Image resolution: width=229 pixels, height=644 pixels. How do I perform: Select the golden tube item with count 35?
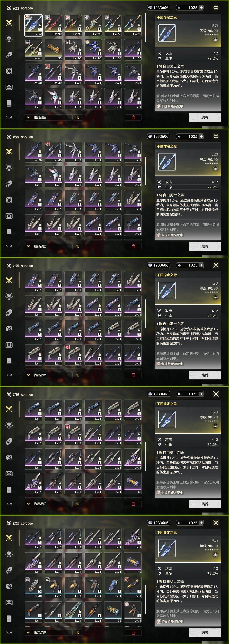point(53,50)
